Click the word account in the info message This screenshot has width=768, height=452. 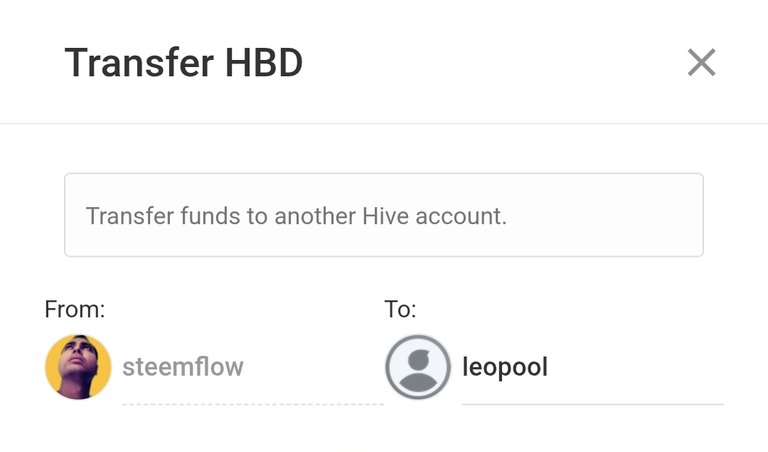coord(461,216)
